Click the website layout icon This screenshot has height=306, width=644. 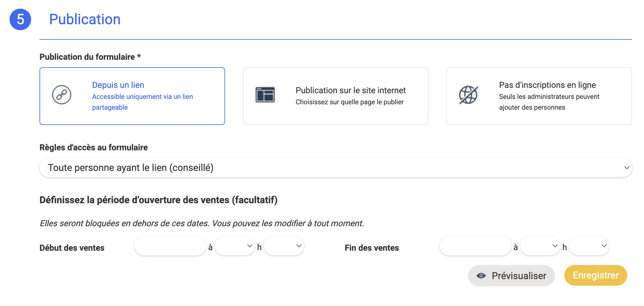tap(265, 95)
